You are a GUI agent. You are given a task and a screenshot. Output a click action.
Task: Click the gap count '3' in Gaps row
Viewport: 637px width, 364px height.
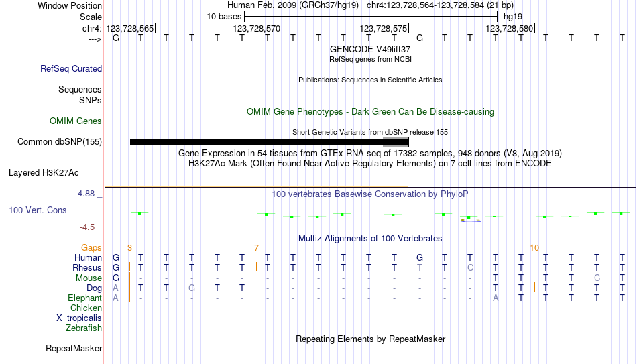(129, 248)
